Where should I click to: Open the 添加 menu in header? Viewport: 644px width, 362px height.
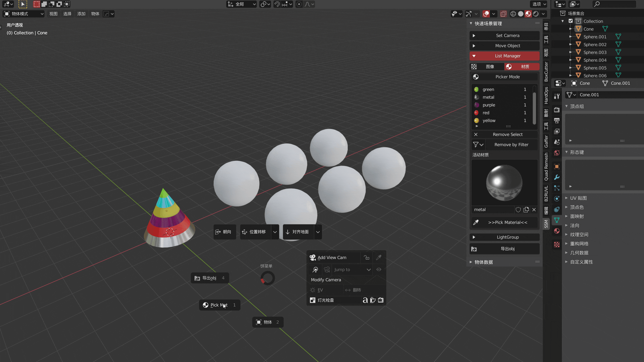click(81, 14)
